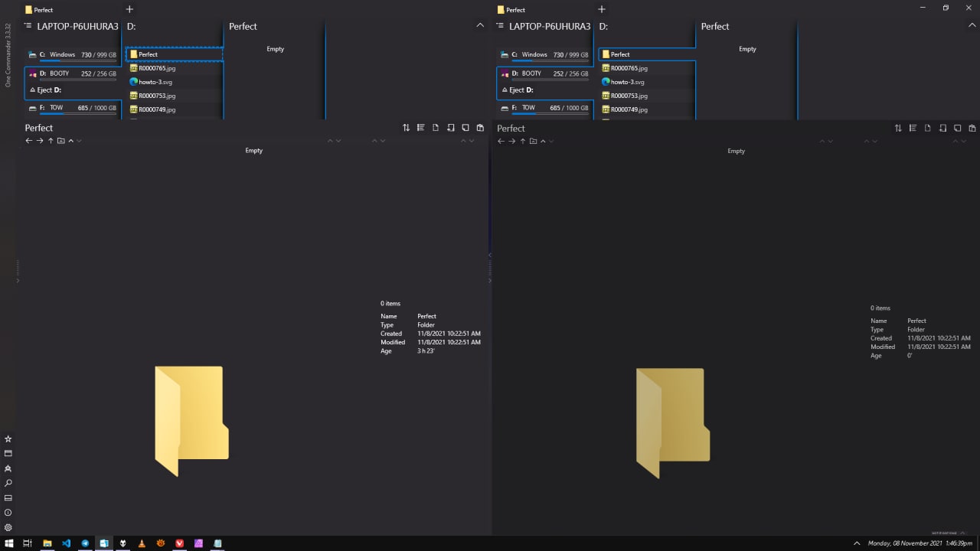Click the search magnifier in sidebar
This screenshot has width=980, height=551.
8,484
